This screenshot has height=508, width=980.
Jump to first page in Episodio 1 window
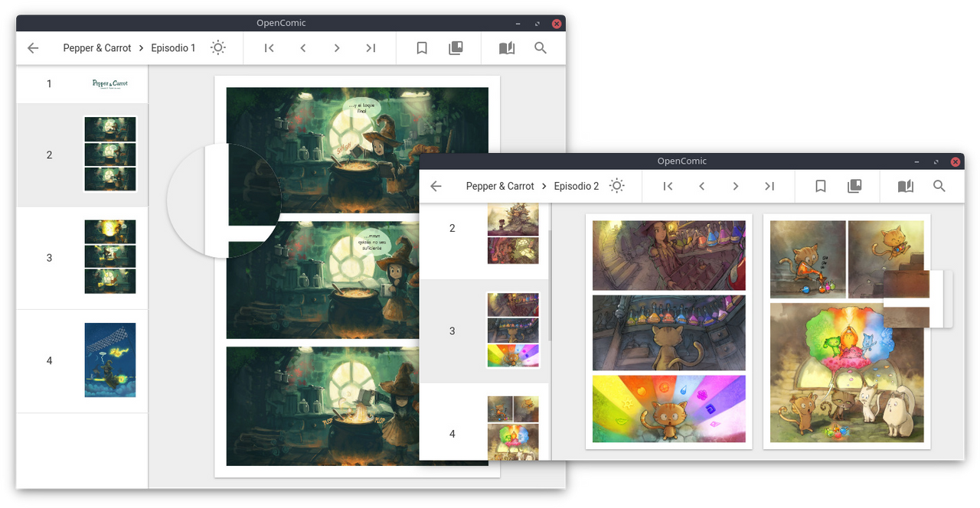pos(269,48)
